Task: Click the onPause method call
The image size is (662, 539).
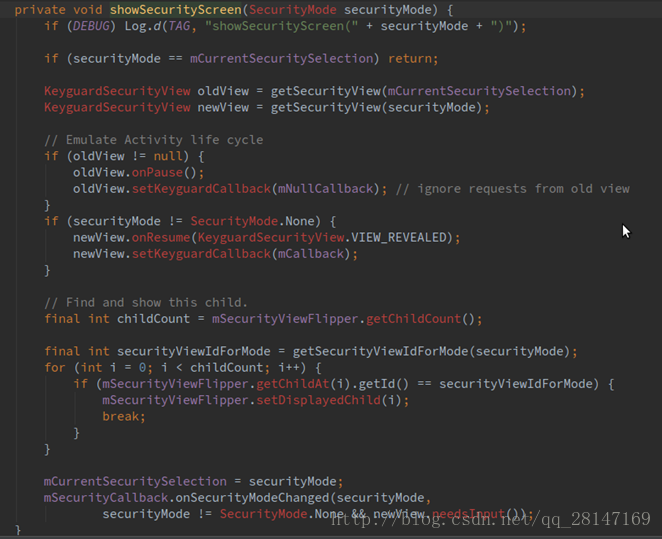Action: tap(157, 173)
